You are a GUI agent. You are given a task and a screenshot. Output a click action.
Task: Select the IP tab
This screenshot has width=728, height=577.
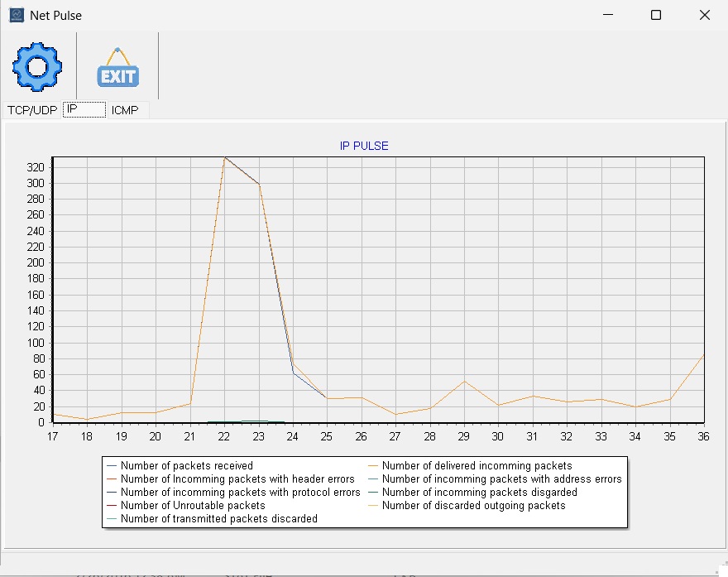pos(84,110)
